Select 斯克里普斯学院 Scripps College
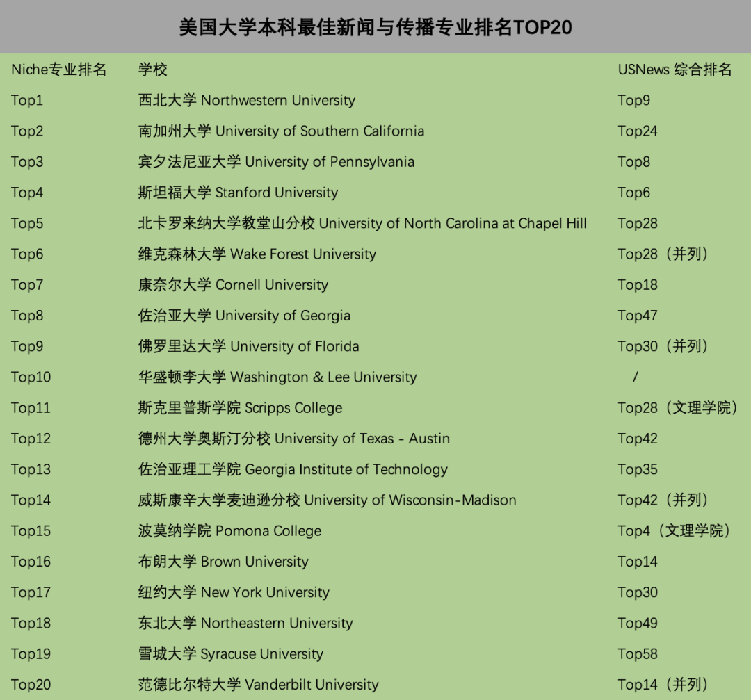This screenshot has width=751, height=700. coord(241,408)
